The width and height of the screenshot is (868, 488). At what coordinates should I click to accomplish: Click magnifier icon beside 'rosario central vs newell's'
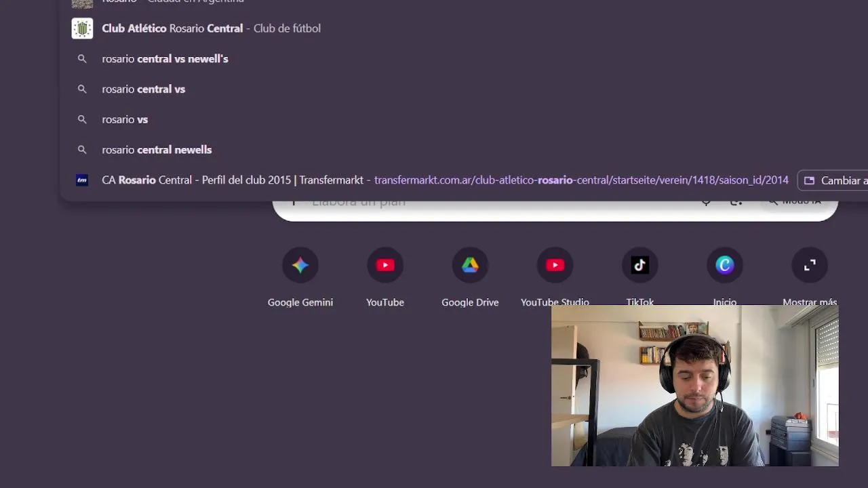(82, 59)
